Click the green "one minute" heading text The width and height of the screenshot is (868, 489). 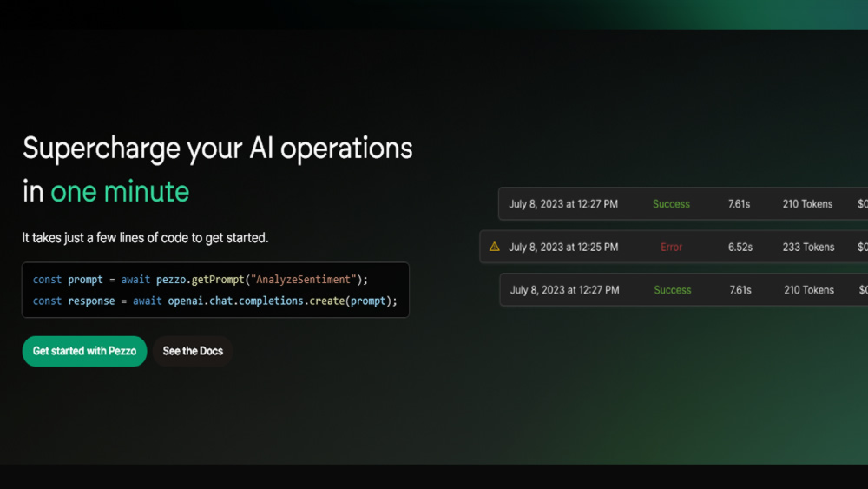point(120,192)
